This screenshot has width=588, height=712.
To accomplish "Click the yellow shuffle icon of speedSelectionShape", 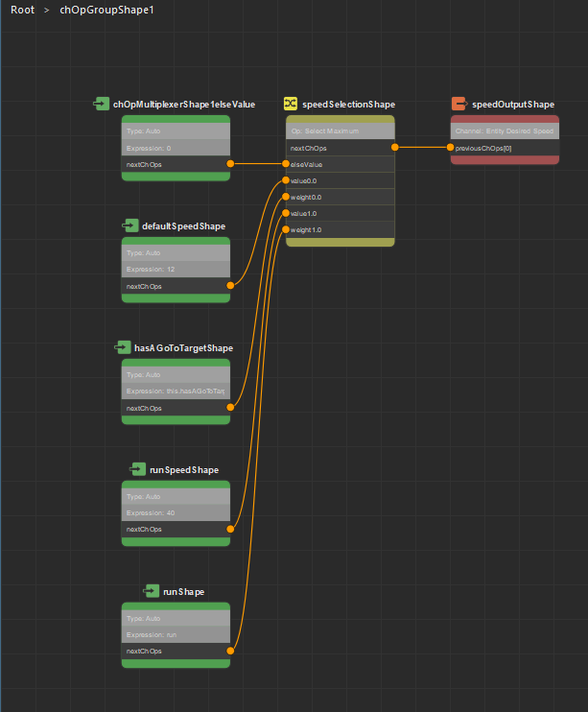I will tap(290, 104).
